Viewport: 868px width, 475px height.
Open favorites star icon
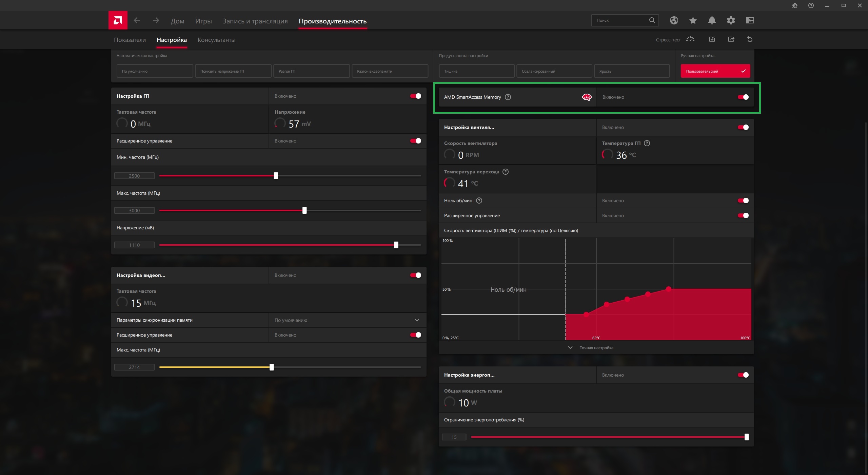pos(693,20)
